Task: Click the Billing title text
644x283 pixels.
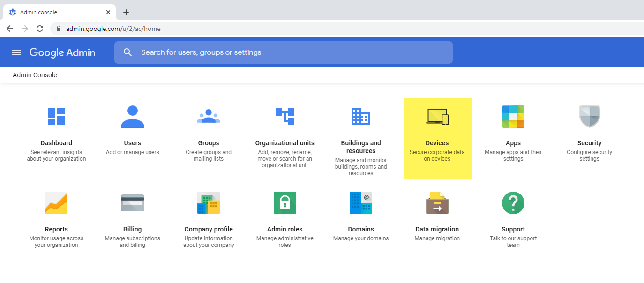Action: pyautogui.click(x=133, y=229)
